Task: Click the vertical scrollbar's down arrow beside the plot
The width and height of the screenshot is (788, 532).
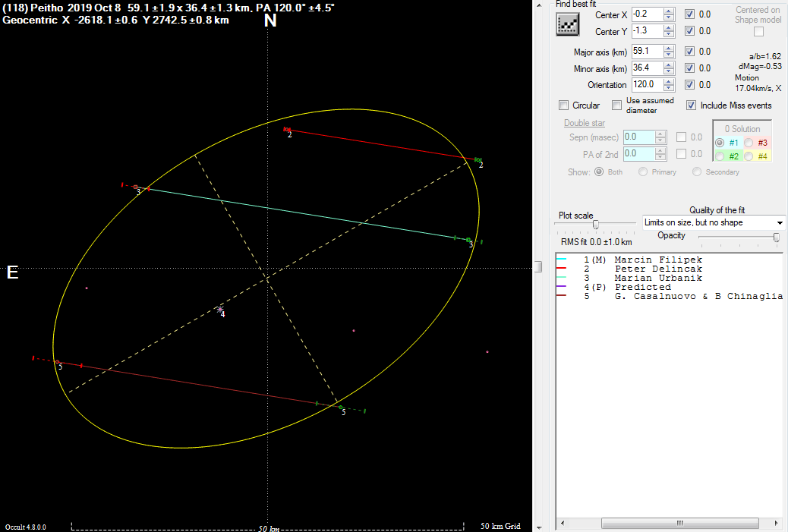Action: [x=539, y=527]
